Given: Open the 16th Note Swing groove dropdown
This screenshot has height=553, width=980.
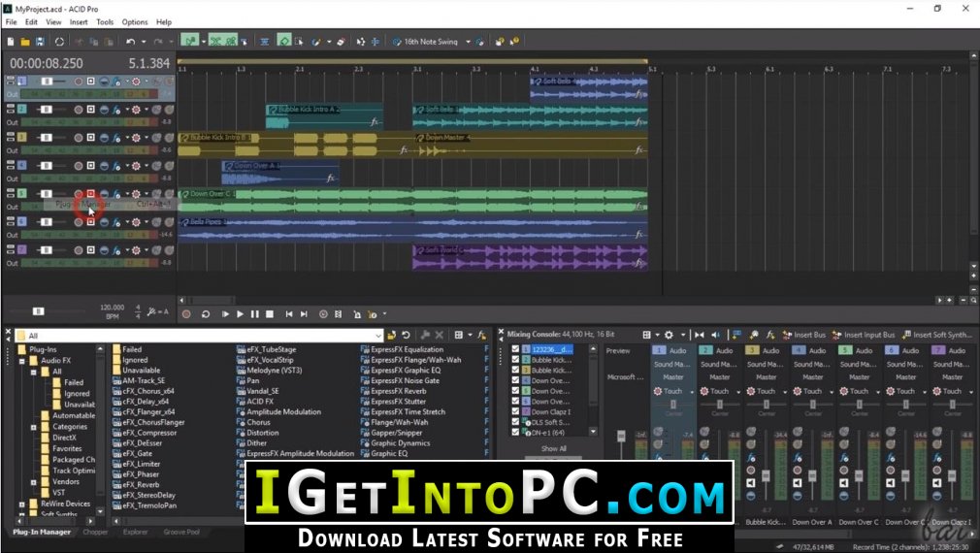Looking at the screenshot, I should pyautogui.click(x=468, y=42).
